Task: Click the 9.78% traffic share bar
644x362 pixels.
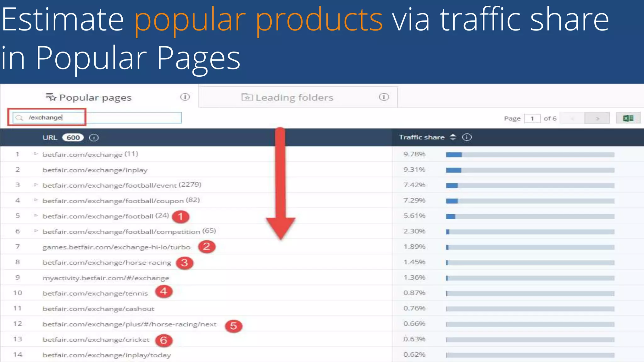Action: (530, 155)
